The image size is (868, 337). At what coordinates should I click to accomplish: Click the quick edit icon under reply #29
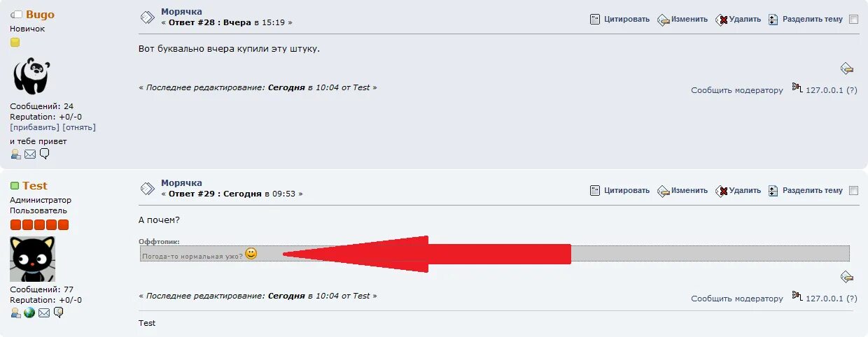pyautogui.click(x=847, y=277)
